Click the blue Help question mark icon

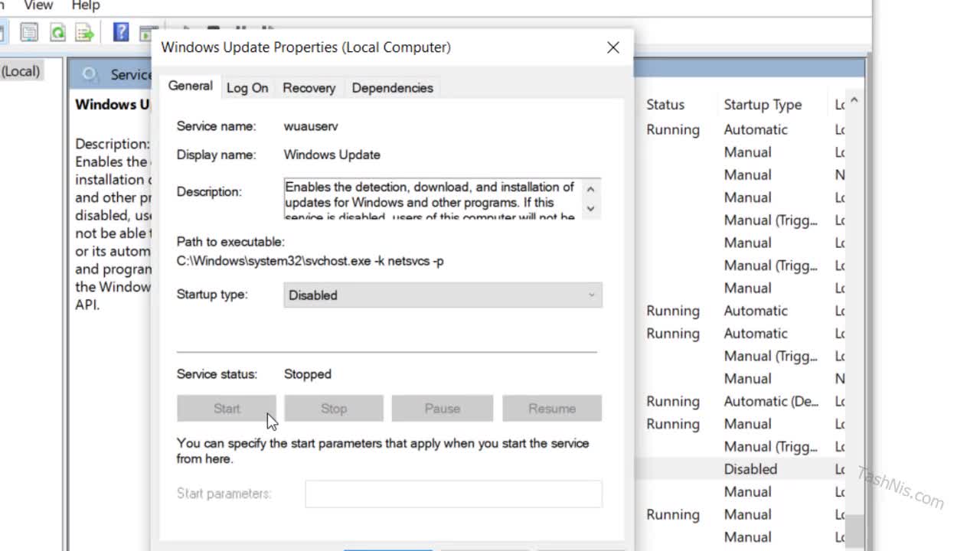pyautogui.click(x=121, y=32)
